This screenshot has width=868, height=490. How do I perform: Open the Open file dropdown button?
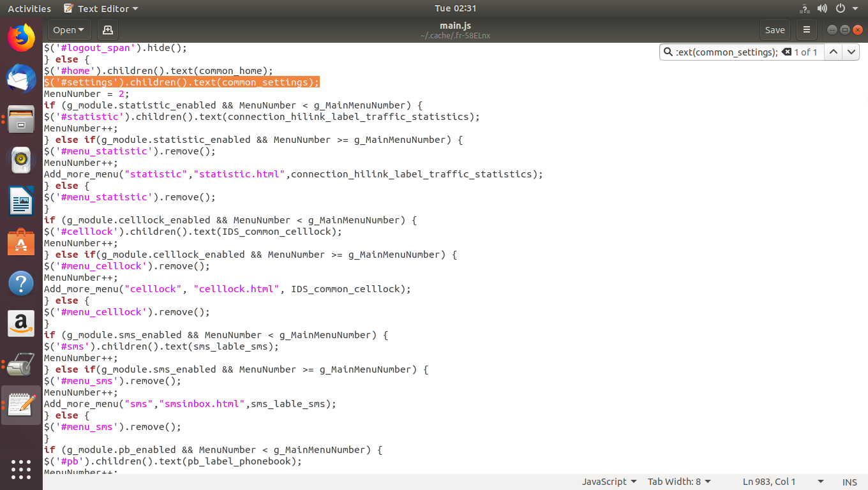pyautogui.click(x=69, y=30)
